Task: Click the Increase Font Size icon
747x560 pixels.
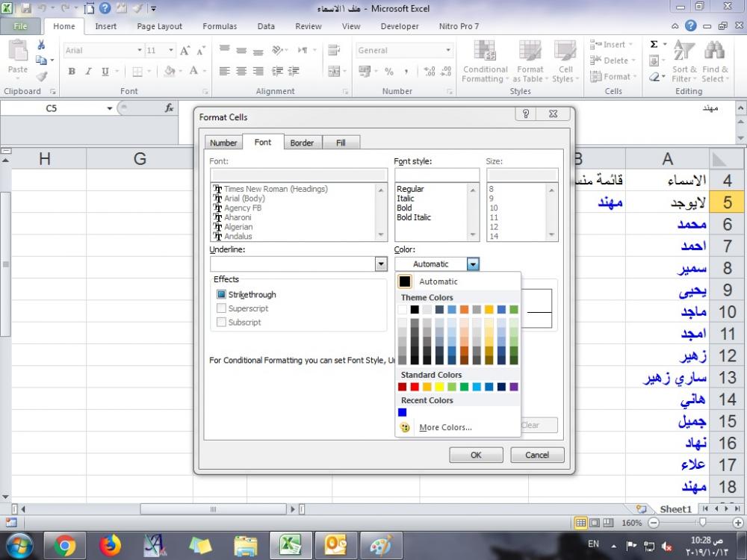Action: pos(185,51)
